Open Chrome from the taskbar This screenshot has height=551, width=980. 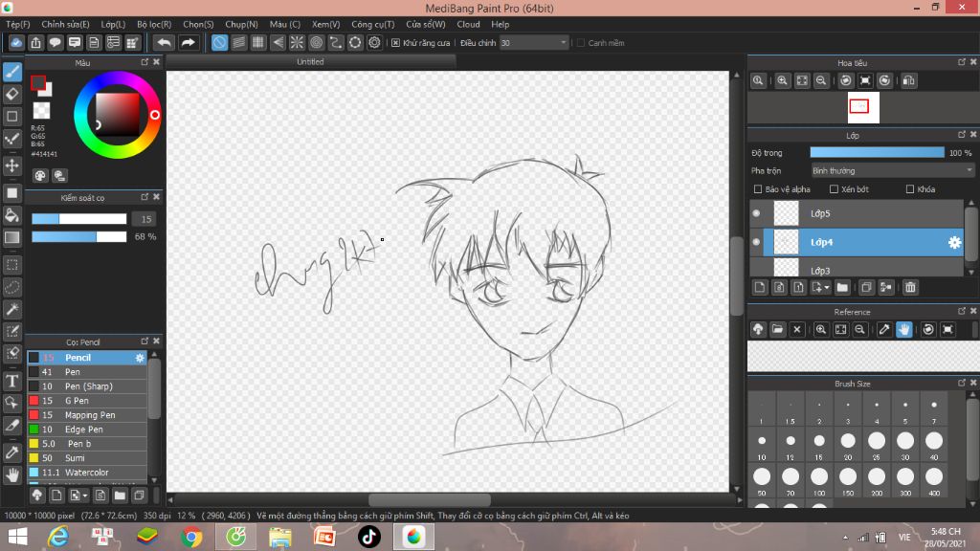pos(191,538)
